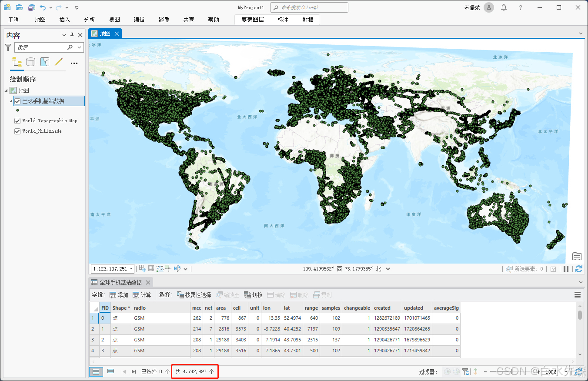
Task: Show more list-by options (three dots)
Action: point(74,63)
